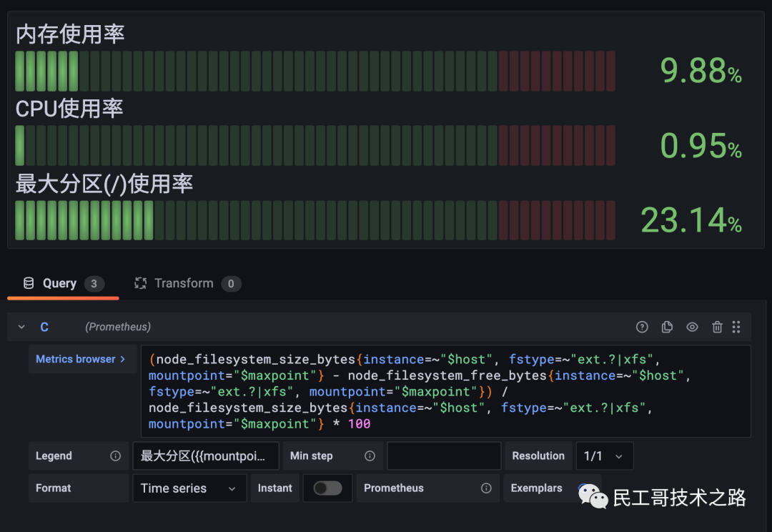Click the Min step label
The width and height of the screenshot is (772, 532).
[x=311, y=456]
